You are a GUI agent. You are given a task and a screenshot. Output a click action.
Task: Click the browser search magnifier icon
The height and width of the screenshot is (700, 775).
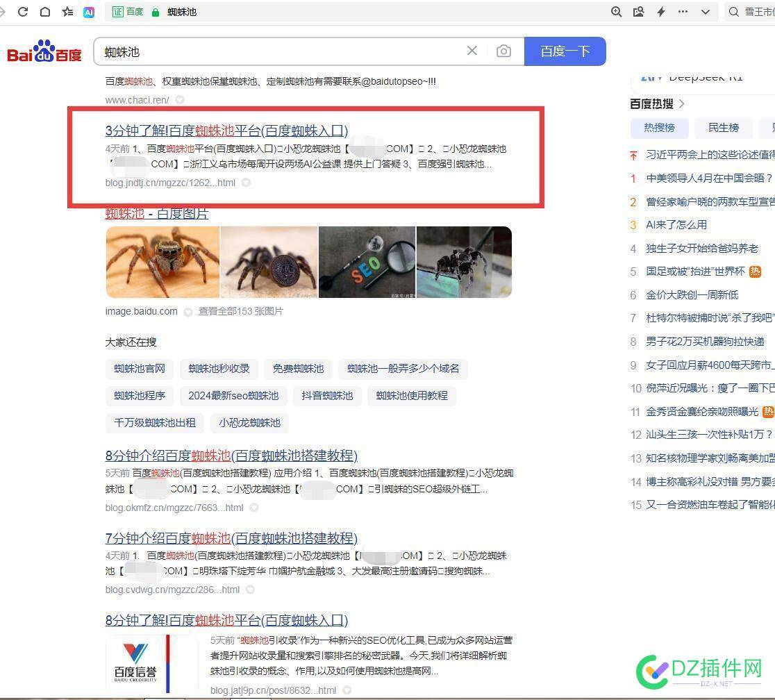(734, 12)
